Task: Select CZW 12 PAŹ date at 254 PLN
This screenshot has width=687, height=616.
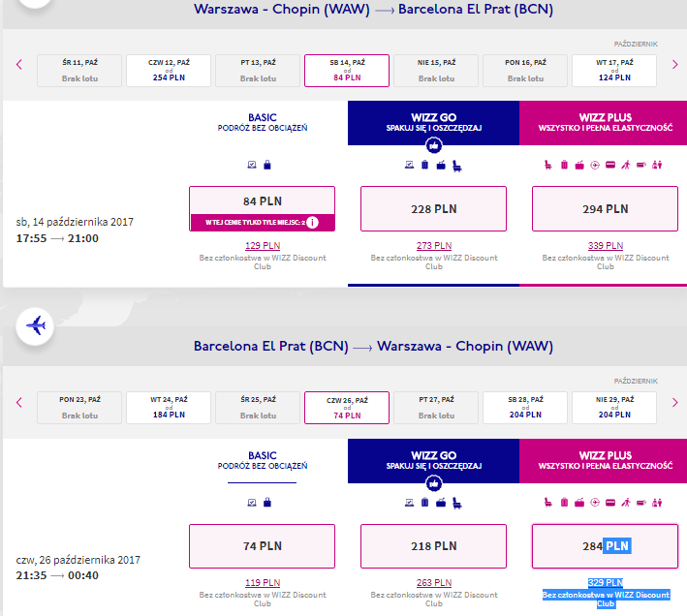Action: pyautogui.click(x=169, y=71)
